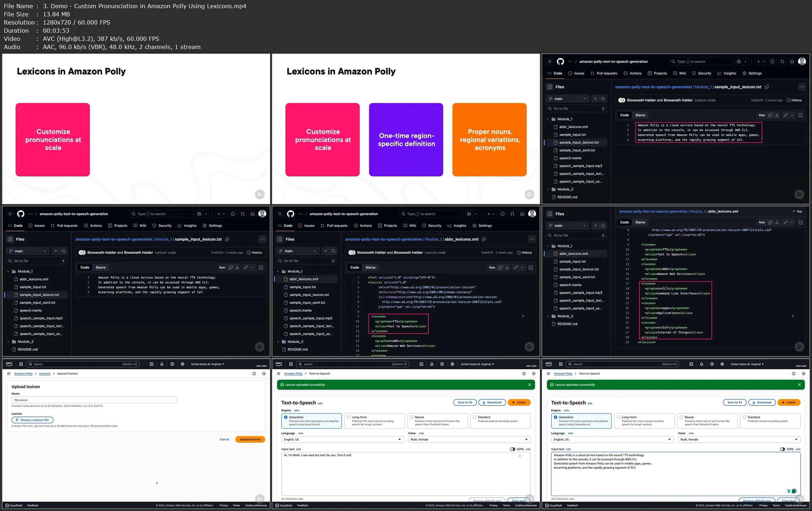Open Issues tab in top-right GitHub frame

tap(576, 73)
